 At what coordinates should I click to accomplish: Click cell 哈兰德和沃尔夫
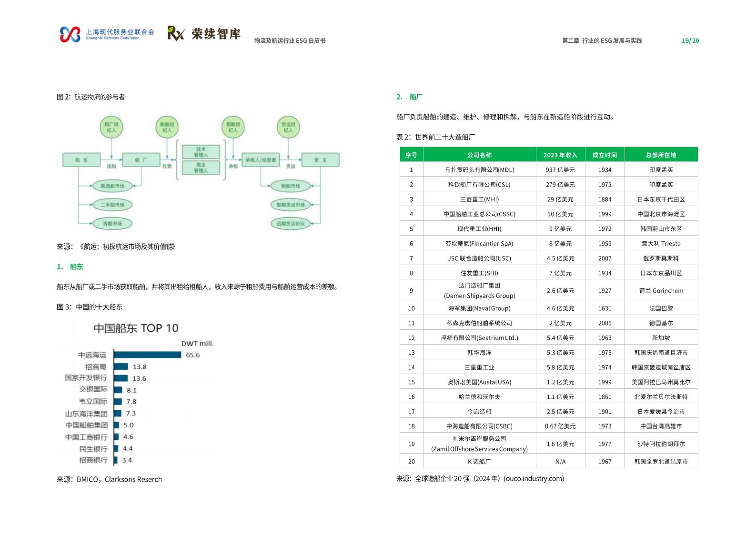click(x=480, y=397)
